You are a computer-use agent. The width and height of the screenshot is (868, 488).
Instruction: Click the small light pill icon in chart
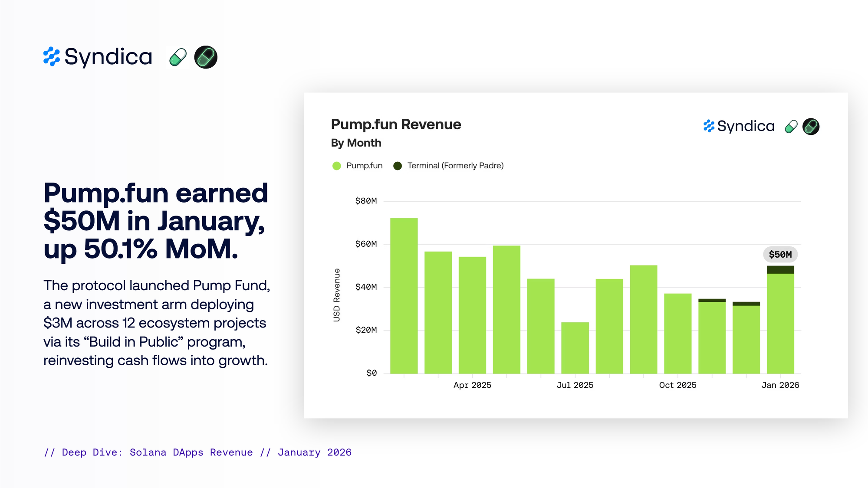[x=791, y=127]
